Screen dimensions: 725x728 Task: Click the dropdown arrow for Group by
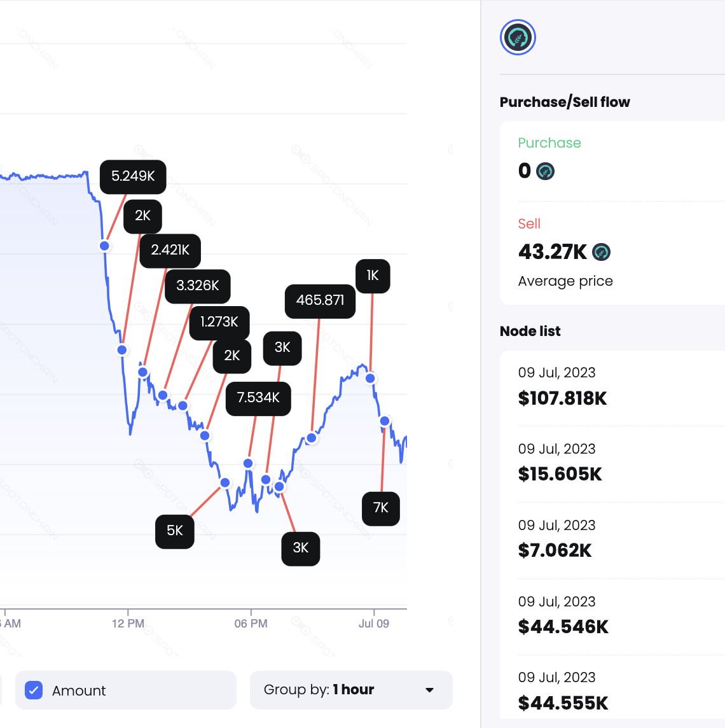tap(430, 690)
